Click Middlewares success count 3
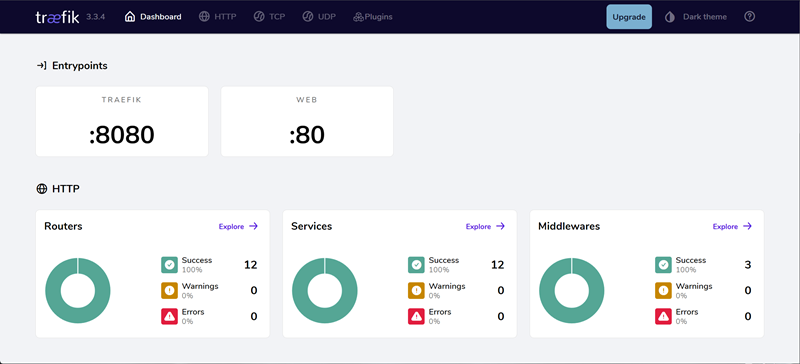The image size is (800, 364). tap(748, 265)
